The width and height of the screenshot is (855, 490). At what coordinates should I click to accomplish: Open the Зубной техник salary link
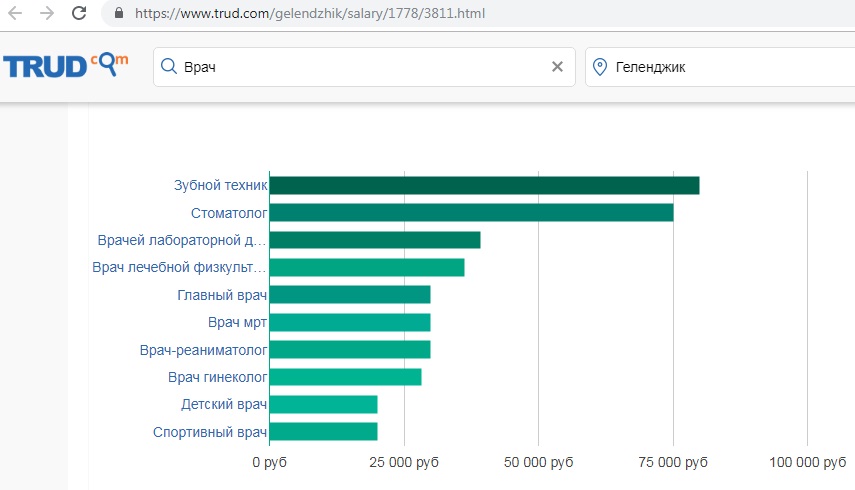pos(221,185)
